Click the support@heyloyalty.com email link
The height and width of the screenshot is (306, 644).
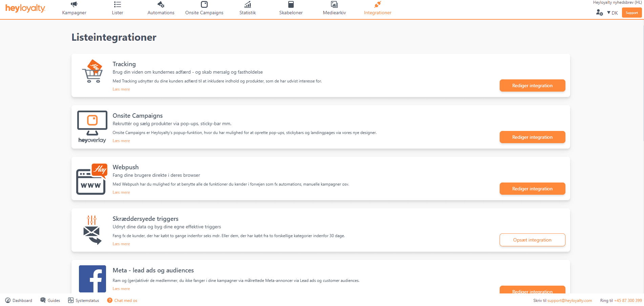coord(569,301)
